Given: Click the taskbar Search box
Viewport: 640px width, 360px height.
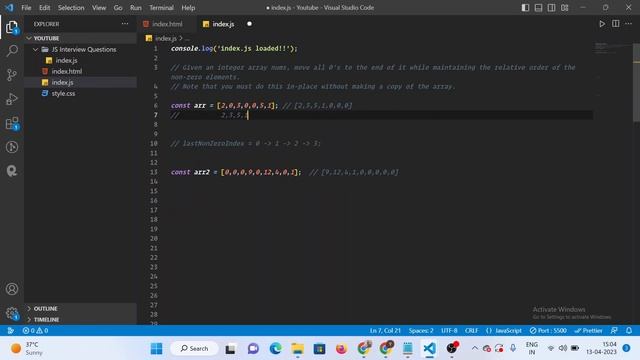Looking at the screenshot, I should coord(194,349).
